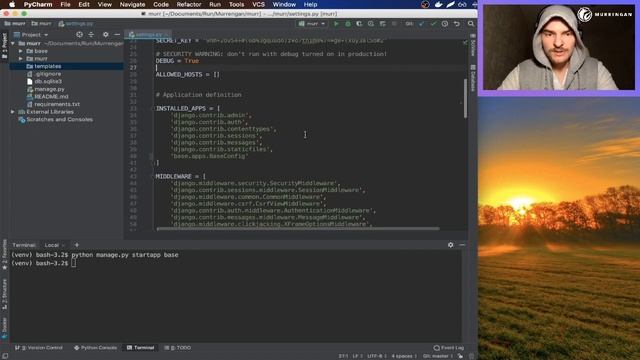
Task: Hide the Terminal panel with the minus icon
Action: [x=462, y=245]
